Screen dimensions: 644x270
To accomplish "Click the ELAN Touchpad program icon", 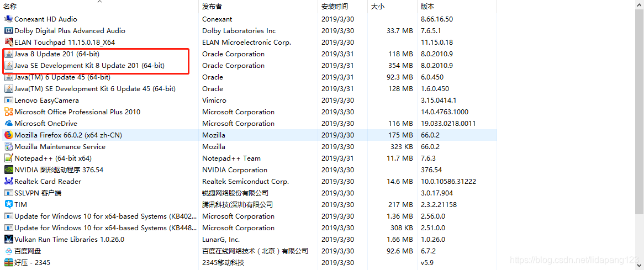I will coord(8,43).
